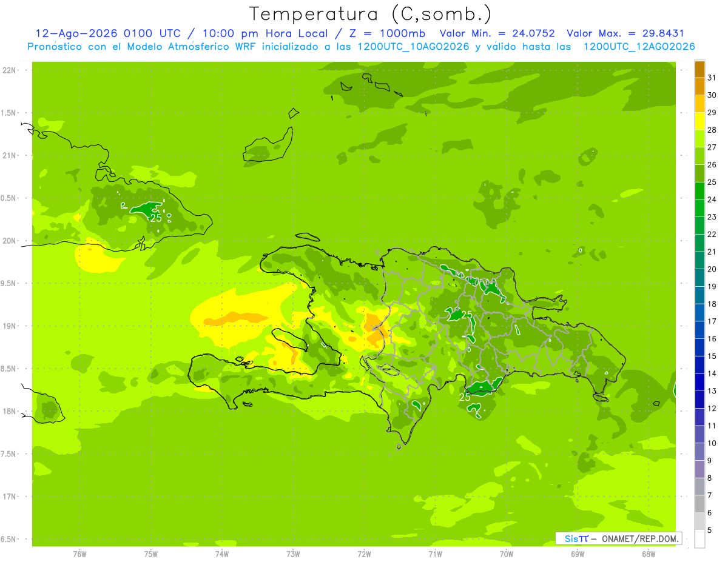Screen dimensions: 728x562
Task: Click the legend value "10"
Action: pos(712,443)
